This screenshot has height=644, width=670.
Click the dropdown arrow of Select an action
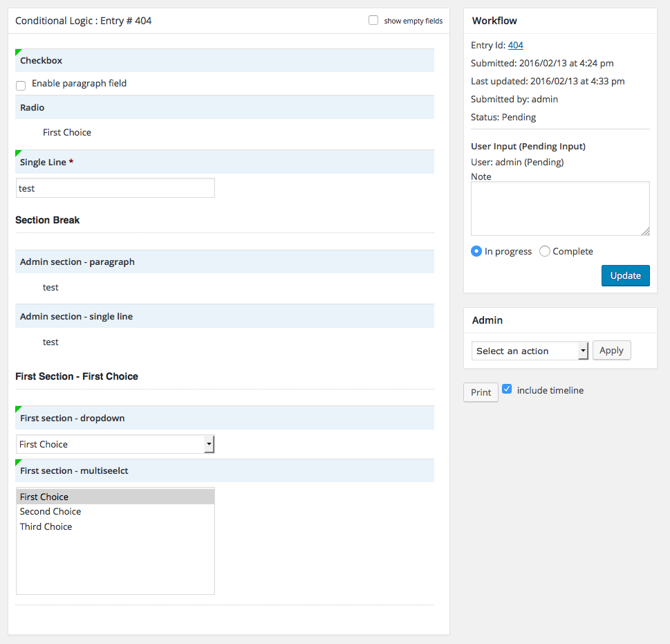[x=583, y=351]
